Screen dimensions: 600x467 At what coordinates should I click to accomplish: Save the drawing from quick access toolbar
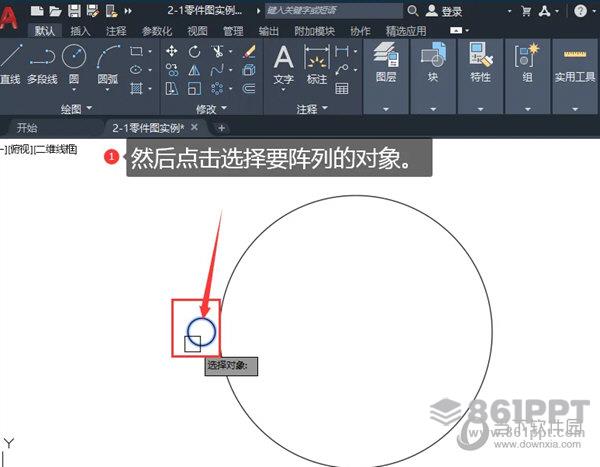coord(75,11)
